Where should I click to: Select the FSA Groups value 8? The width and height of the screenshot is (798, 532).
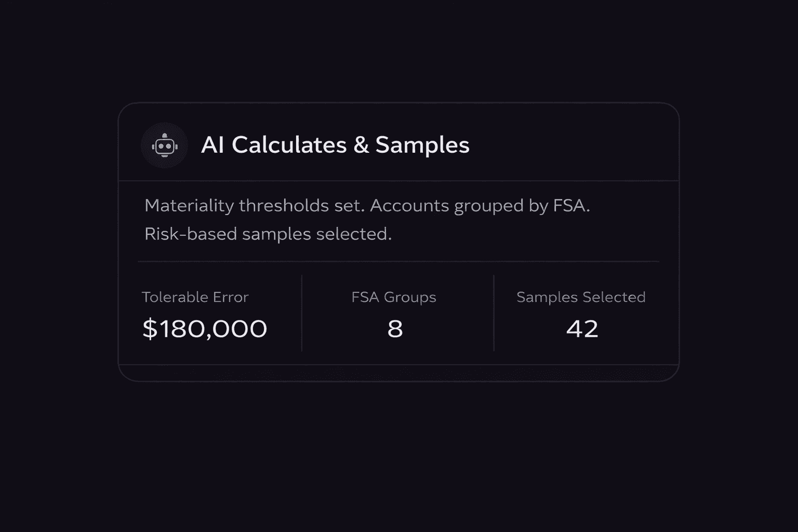coord(395,329)
